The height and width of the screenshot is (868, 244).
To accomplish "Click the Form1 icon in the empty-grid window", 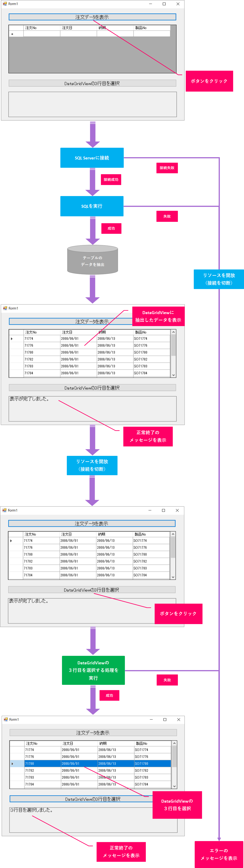I will click(5, 4).
